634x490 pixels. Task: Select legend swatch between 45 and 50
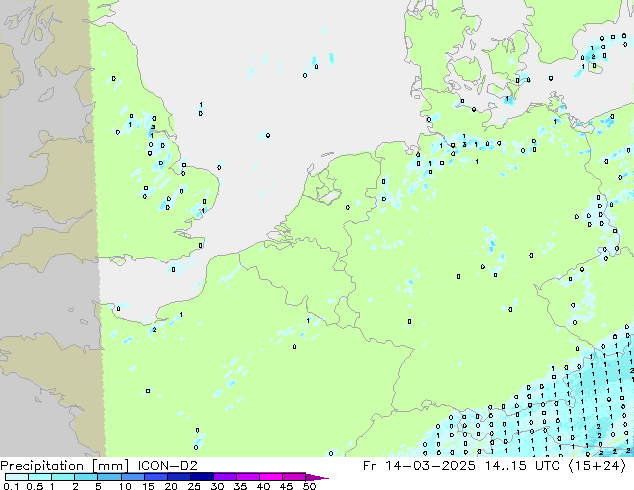tap(294, 477)
